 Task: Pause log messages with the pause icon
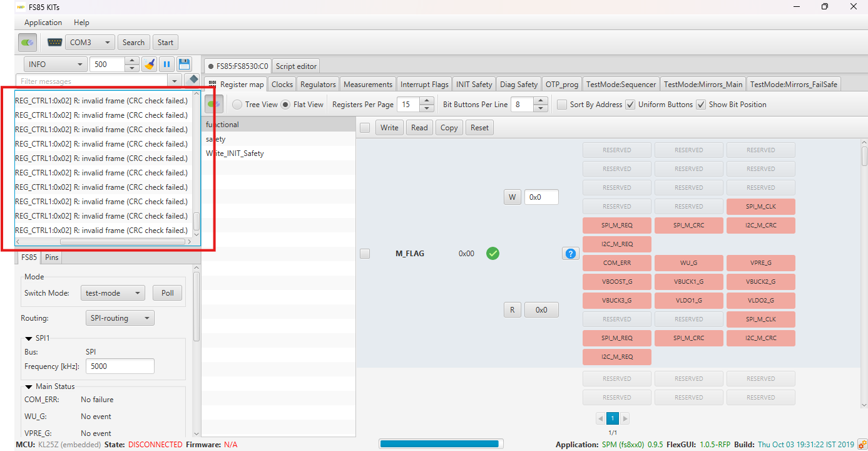(166, 64)
